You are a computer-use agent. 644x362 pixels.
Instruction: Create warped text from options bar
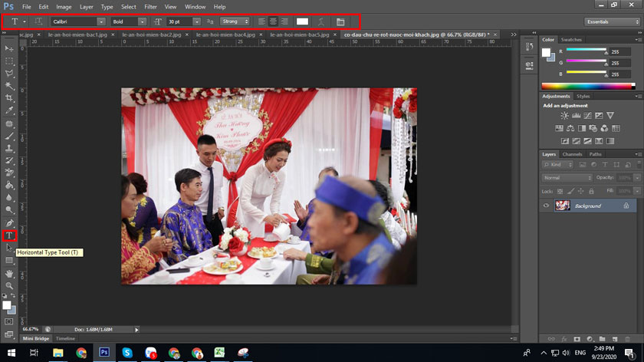pos(321,21)
